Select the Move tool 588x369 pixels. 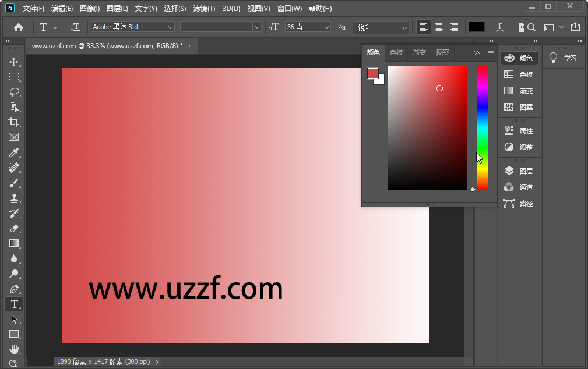14,61
